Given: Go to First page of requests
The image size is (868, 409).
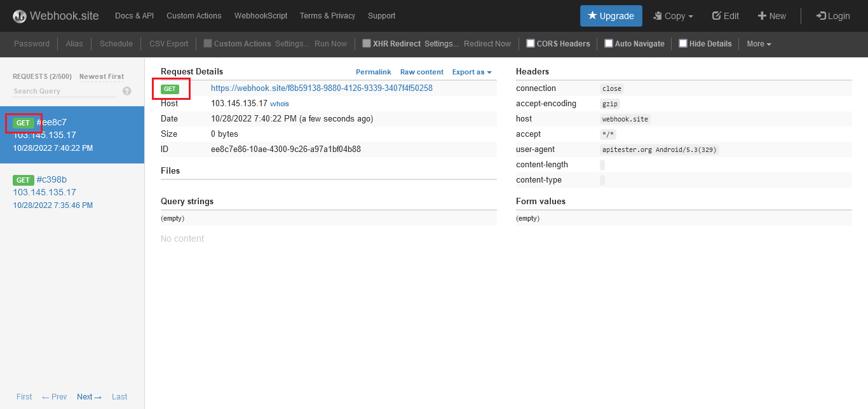Looking at the screenshot, I should (x=24, y=397).
